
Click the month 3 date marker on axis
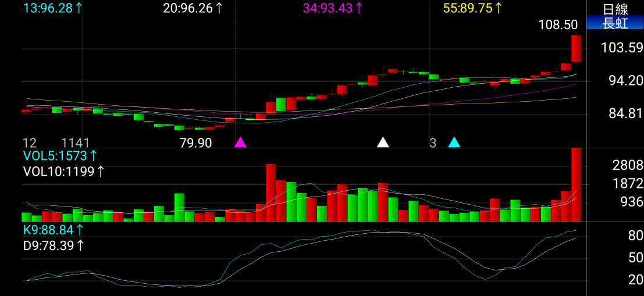432,143
